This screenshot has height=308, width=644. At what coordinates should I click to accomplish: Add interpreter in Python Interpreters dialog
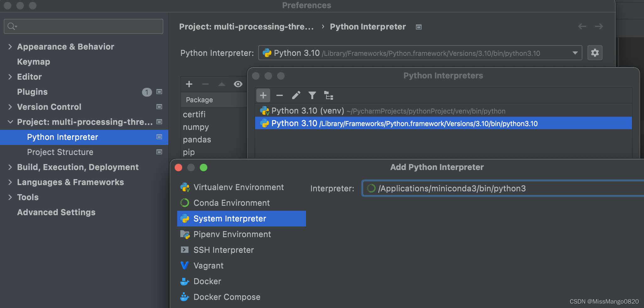coord(263,95)
